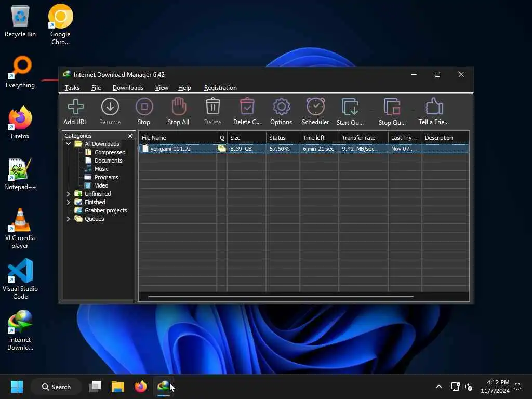The width and height of the screenshot is (532, 399).
Task: Show hidden system tray icons
Action: click(x=438, y=387)
